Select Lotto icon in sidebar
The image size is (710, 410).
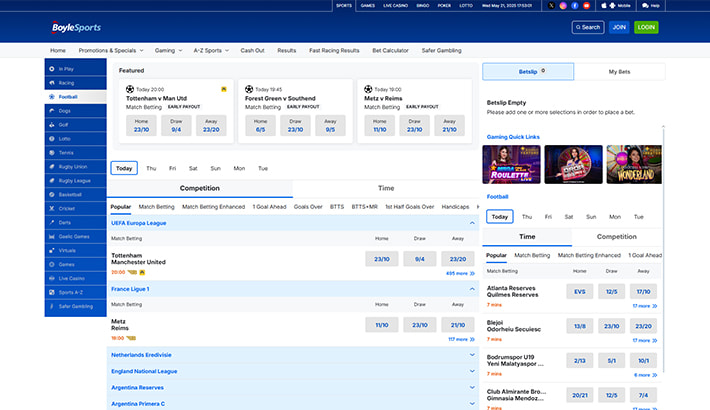[x=52, y=139]
